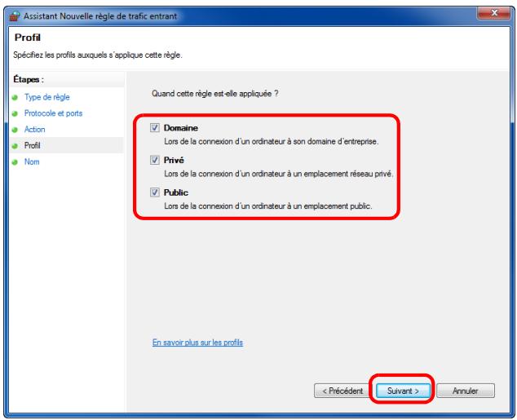The image size is (517, 420).
Task: Close the rule wizard window
Action: 494,13
